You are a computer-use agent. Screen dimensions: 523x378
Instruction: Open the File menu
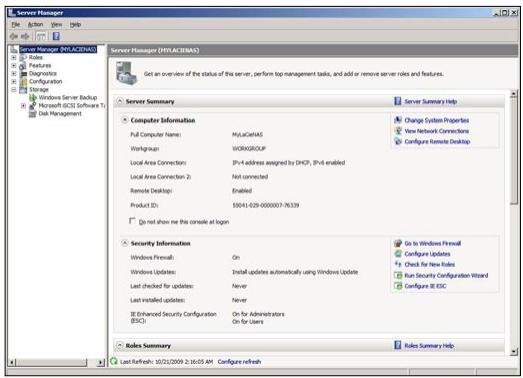pos(16,24)
